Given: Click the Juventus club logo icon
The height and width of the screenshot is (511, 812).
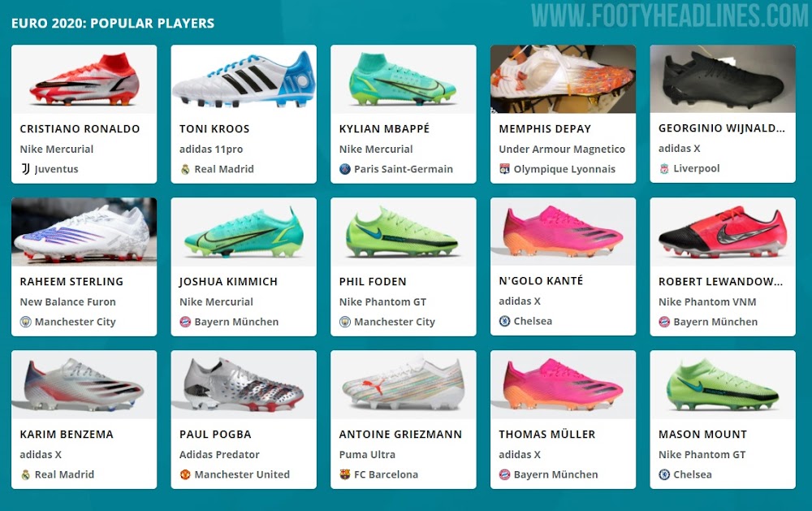Looking at the screenshot, I should (x=25, y=169).
